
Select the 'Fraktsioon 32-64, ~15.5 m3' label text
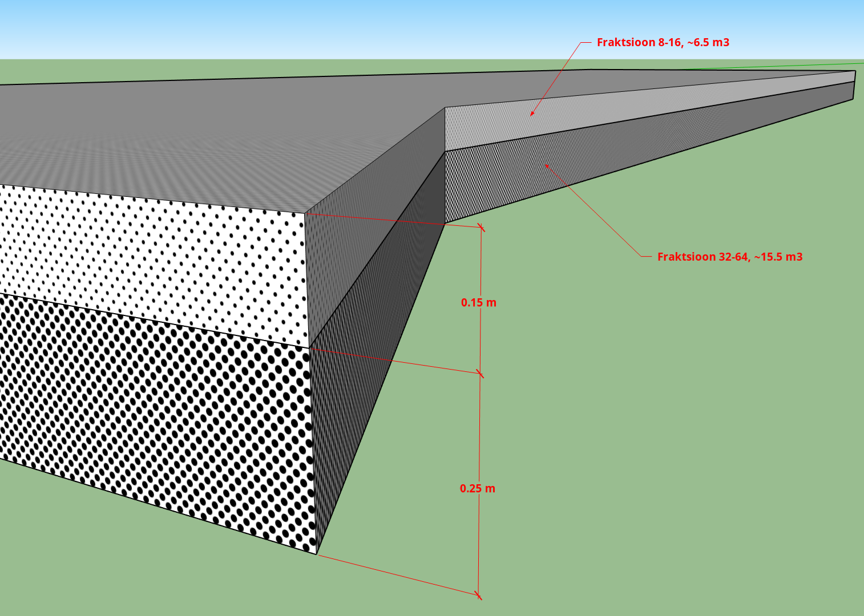coord(729,257)
